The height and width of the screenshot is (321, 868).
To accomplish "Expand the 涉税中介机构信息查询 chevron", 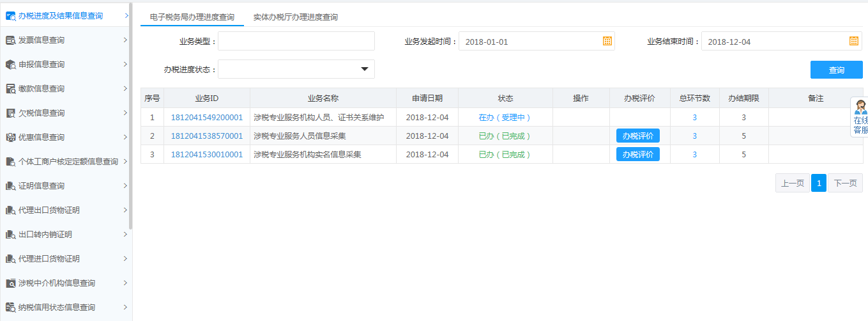I will [125, 283].
